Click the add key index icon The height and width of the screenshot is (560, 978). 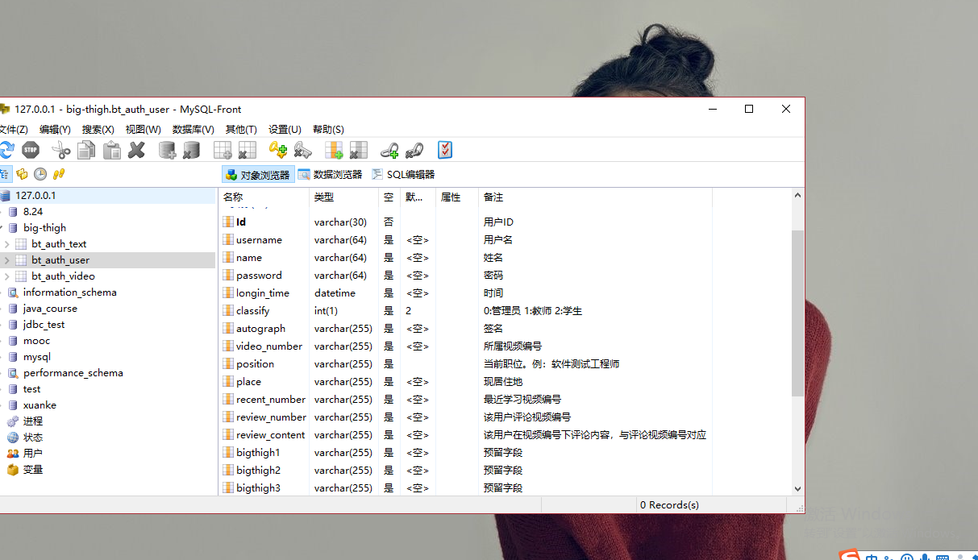point(278,150)
